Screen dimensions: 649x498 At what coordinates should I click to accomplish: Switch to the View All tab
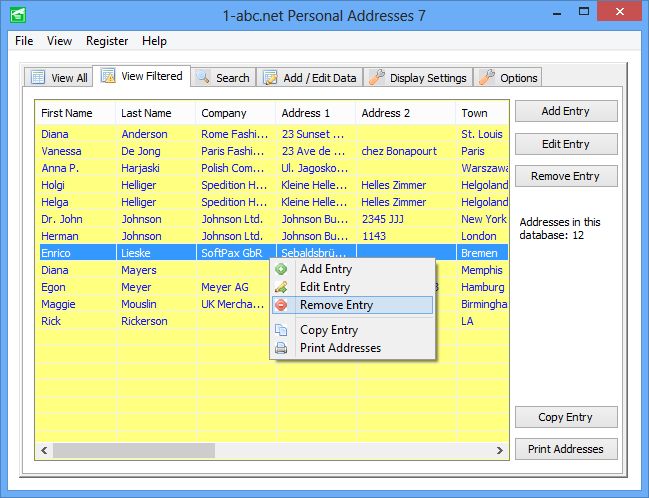[59, 77]
